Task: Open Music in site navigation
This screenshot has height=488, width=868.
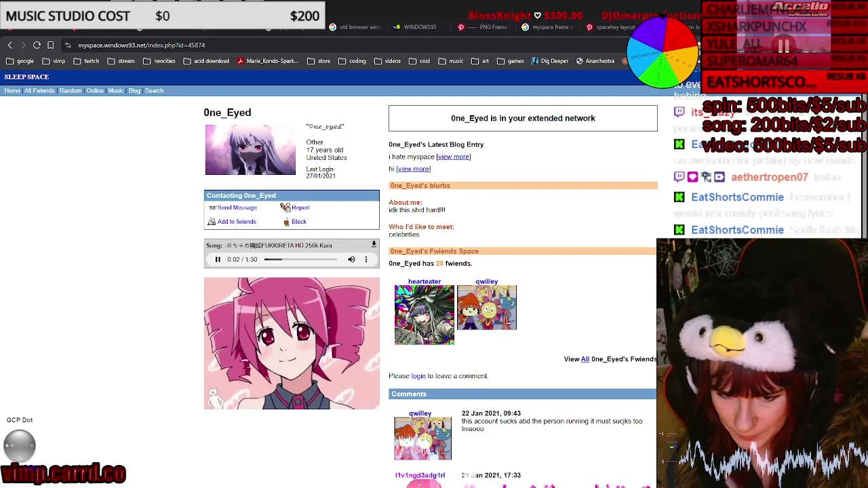Action: pos(116,91)
